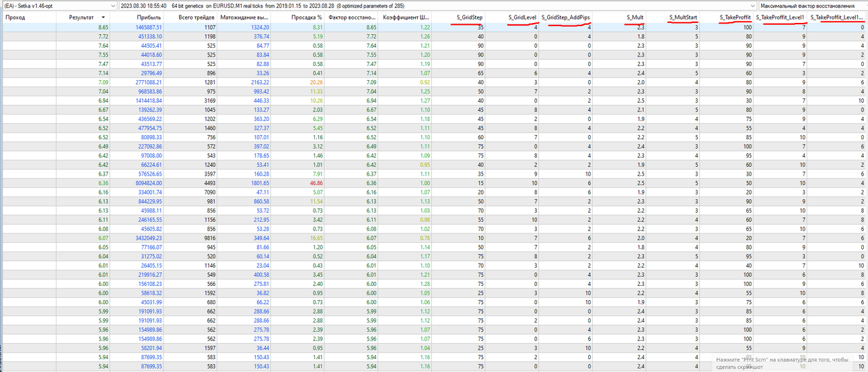The width and height of the screenshot is (868, 372).
Task: Select the row with profit 66224.61
Action: tap(434, 163)
